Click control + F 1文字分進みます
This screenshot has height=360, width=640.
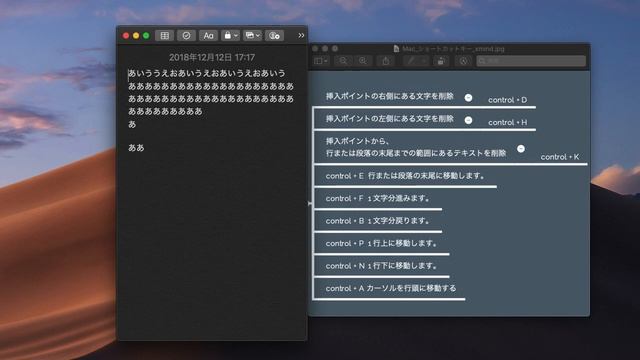tap(378, 198)
